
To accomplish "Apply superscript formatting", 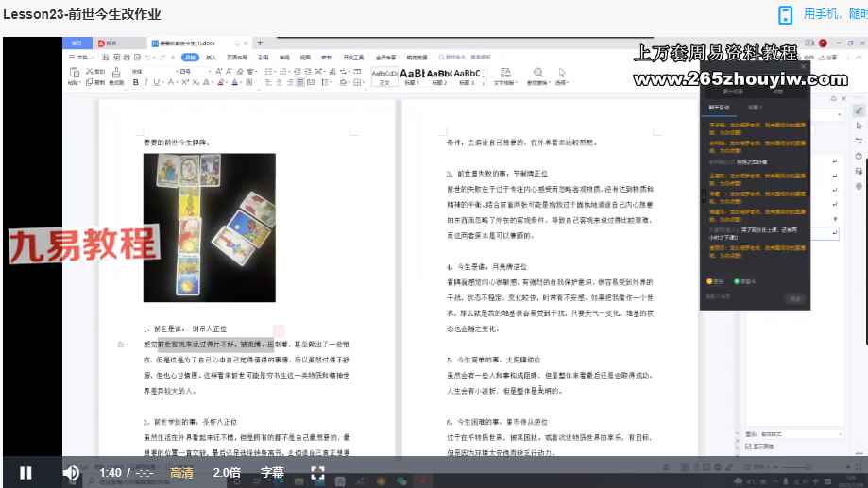I will tap(185, 82).
